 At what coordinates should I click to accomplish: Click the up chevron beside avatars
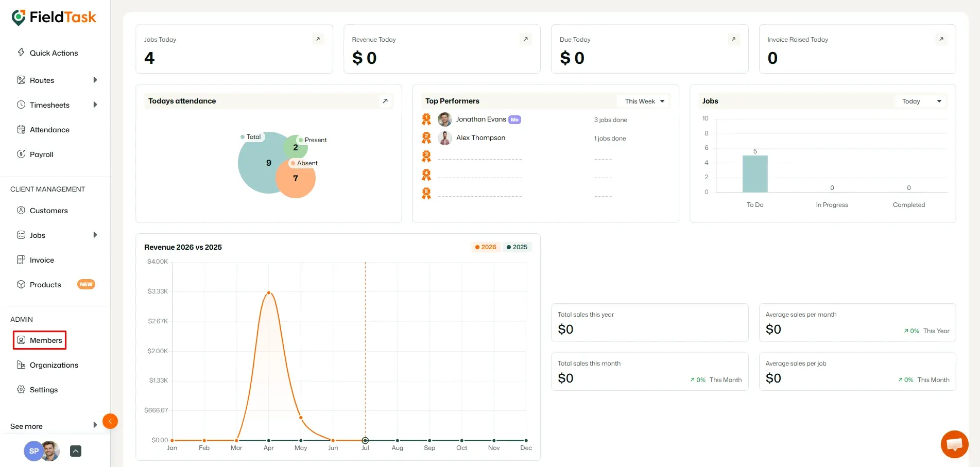click(76, 451)
